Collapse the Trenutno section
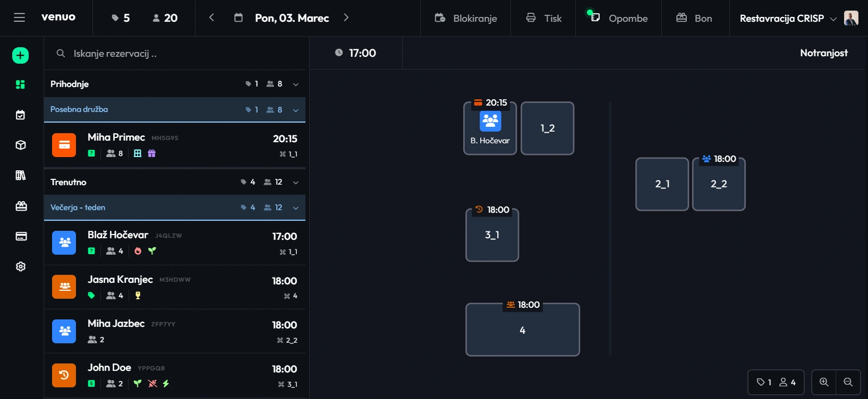The image size is (868, 399). pyautogui.click(x=296, y=182)
